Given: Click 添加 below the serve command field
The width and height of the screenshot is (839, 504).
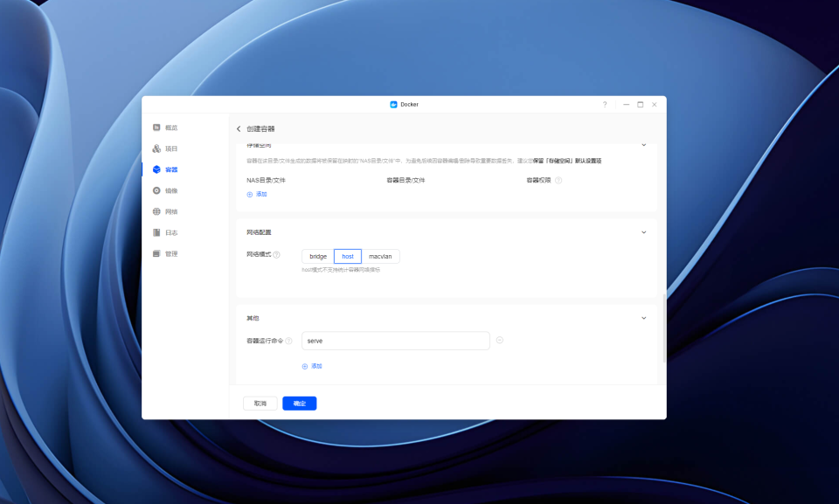Looking at the screenshot, I should 312,367.
